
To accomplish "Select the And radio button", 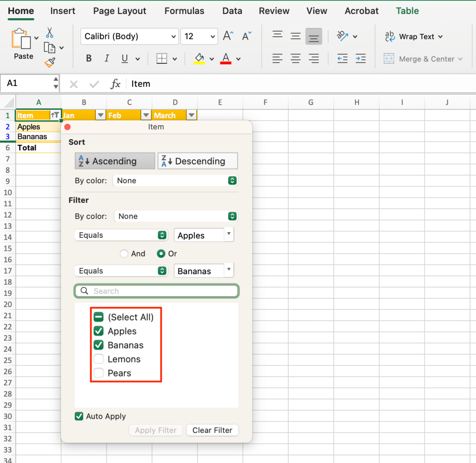I will pos(124,254).
